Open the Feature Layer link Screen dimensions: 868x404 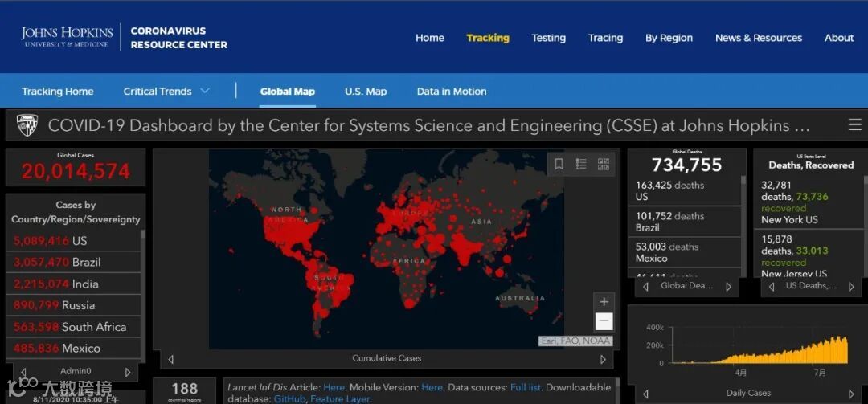click(340, 398)
